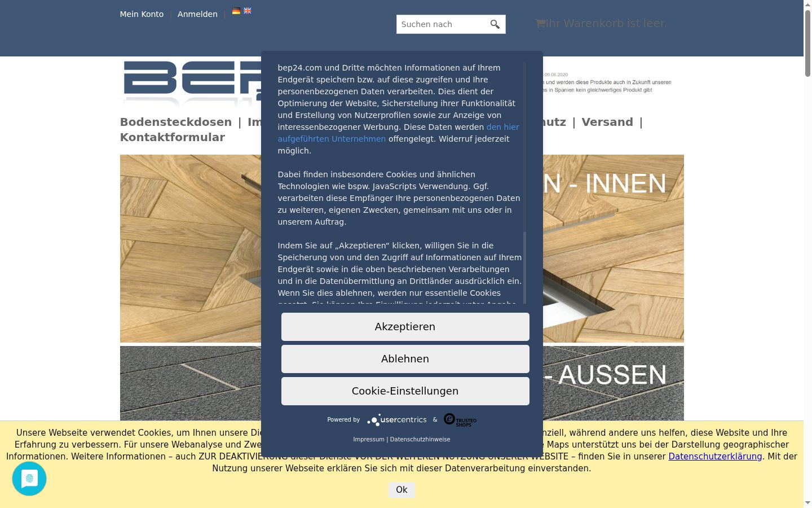Accept cookies with Akzeptieren button
This screenshot has height=508, width=812.
405,327
